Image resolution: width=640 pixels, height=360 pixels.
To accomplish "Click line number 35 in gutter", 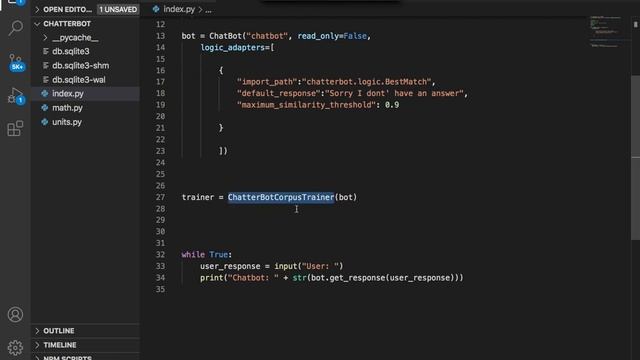I will (160, 289).
